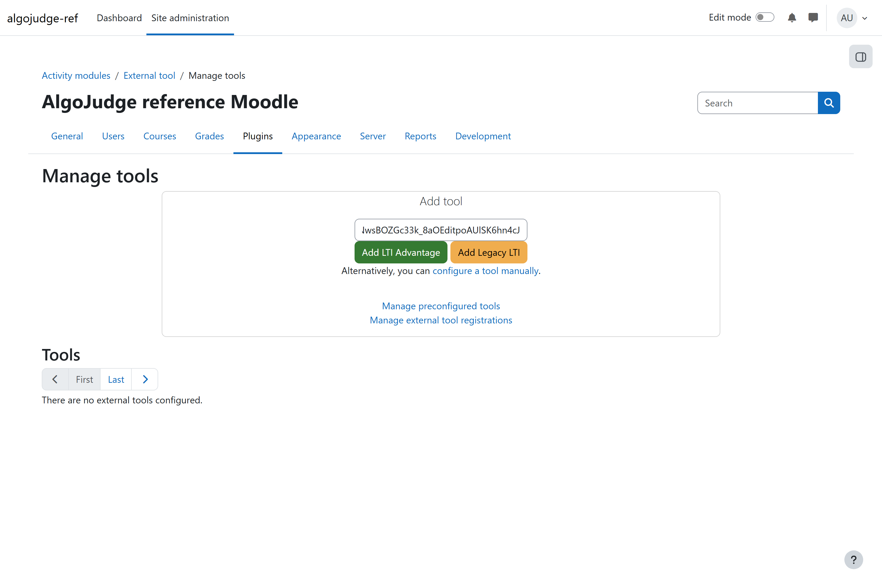Open Manage external tool registrations link
Image resolution: width=882 pixels, height=588 pixels.
tap(441, 320)
